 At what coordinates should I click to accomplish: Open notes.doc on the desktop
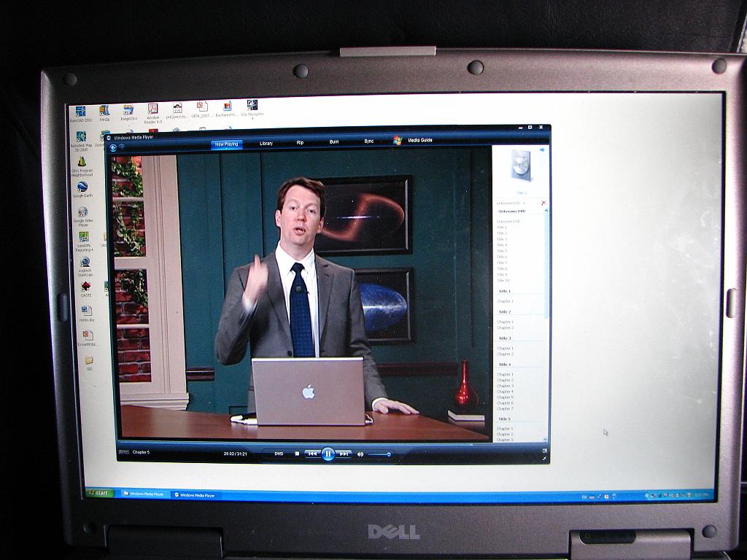point(86,314)
